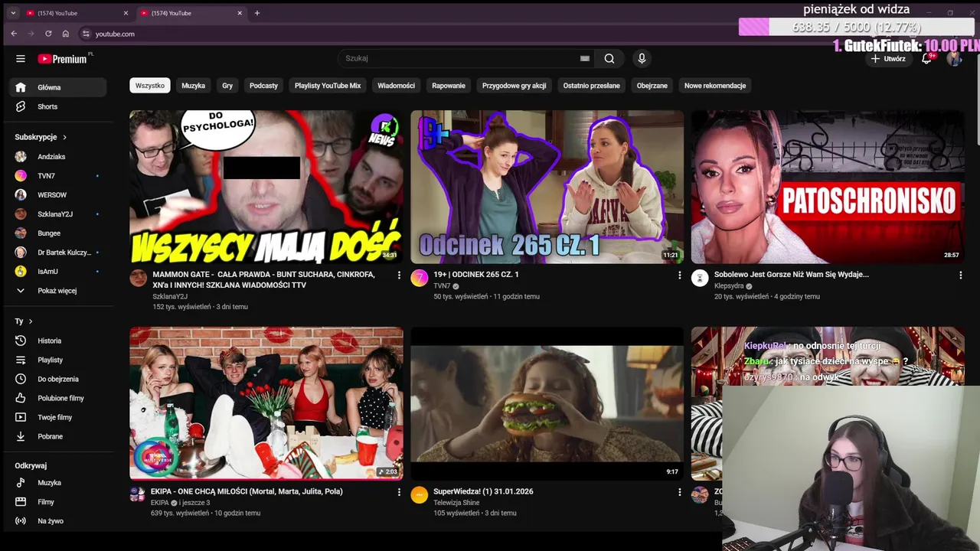Go to WERSOW subscription channel
This screenshot has width=980, height=551.
58,195
